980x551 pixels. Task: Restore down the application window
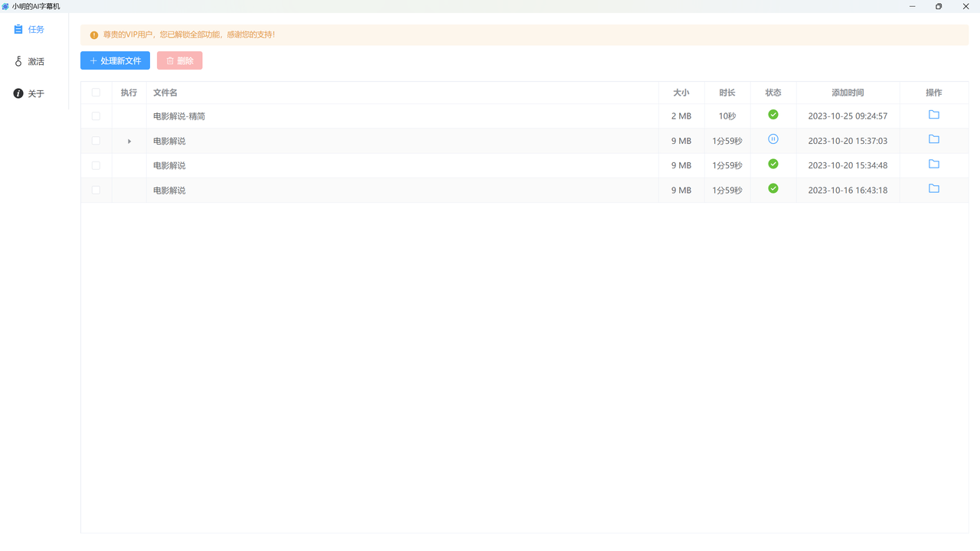tap(939, 6)
